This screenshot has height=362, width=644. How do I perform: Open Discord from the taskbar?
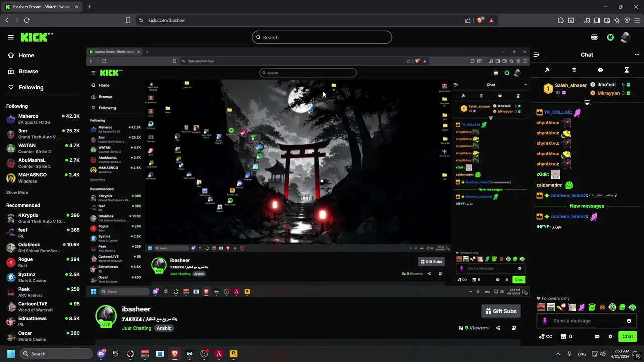(101, 354)
